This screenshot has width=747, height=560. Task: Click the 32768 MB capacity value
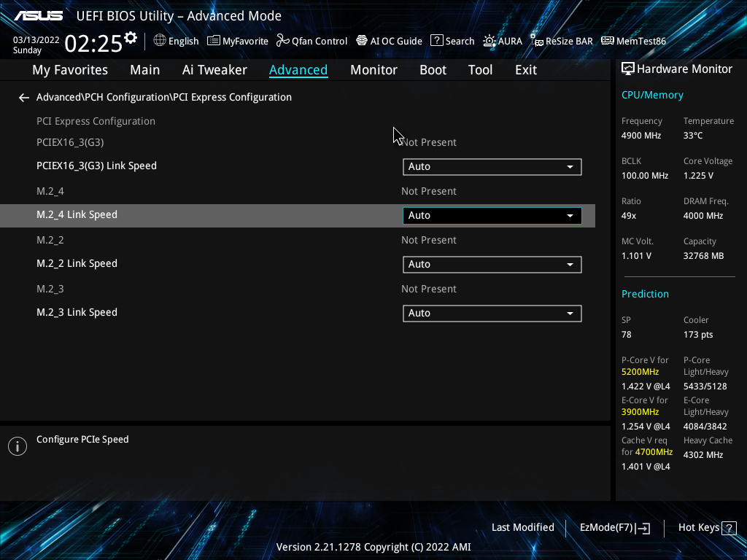(x=704, y=256)
